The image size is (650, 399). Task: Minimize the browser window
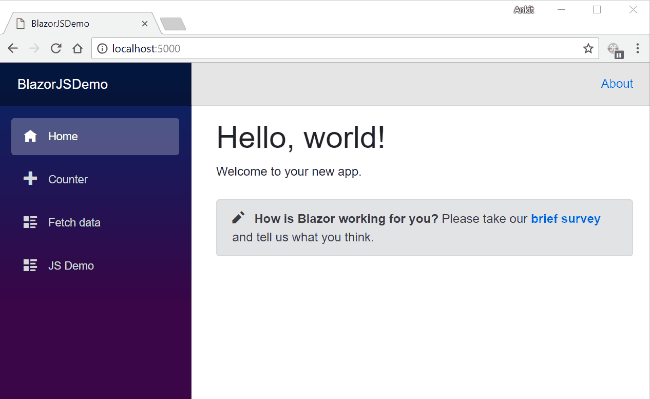(x=561, y=10)
